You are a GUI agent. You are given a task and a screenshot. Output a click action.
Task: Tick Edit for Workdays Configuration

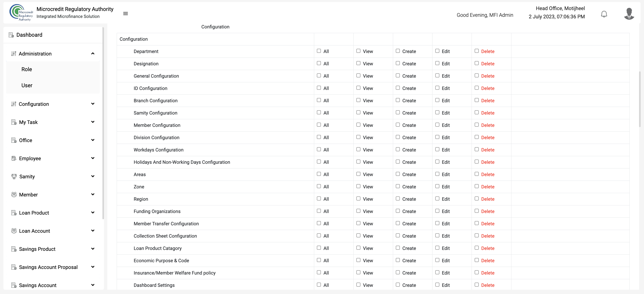pyautogui.click(x=437, y=149)
